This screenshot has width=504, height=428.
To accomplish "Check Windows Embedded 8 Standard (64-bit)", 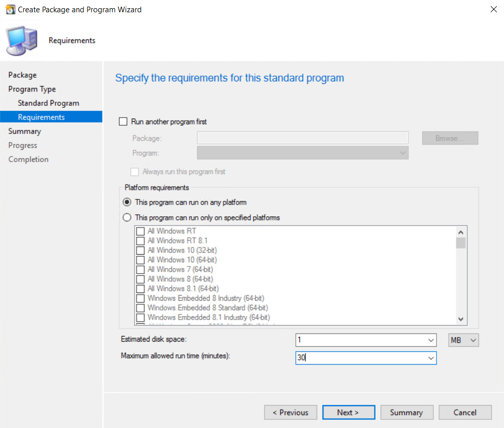I will [x=140, y=308].
